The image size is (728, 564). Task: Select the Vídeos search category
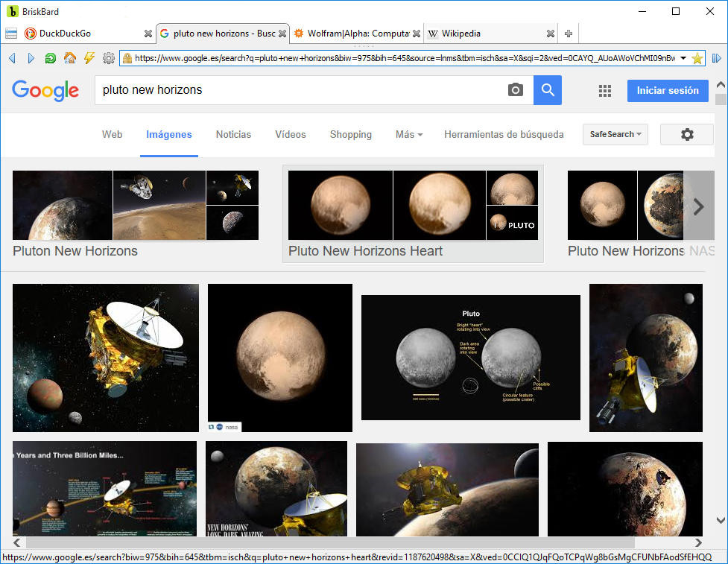click(x=291, y=135)
